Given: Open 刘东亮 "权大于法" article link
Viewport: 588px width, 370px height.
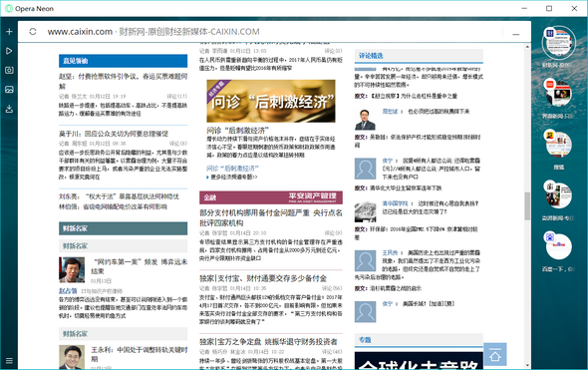Looking at the screenshot, I should 119,196.
